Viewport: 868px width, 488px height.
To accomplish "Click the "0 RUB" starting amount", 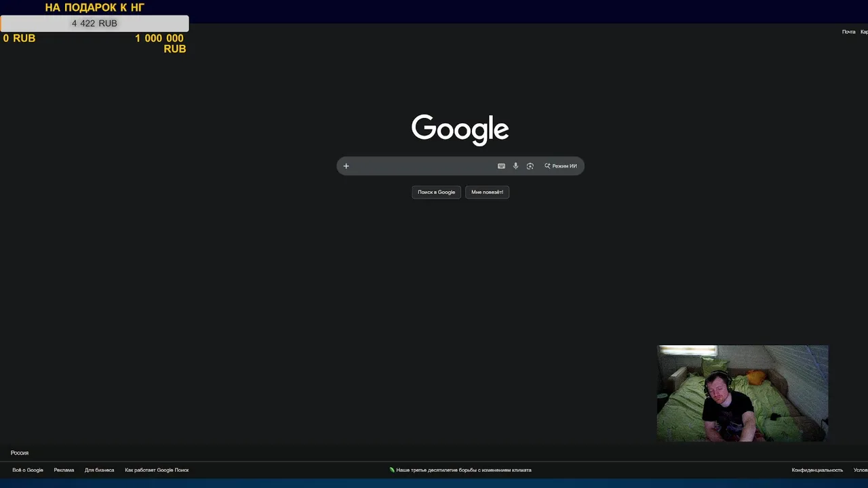I will [19, 38].
